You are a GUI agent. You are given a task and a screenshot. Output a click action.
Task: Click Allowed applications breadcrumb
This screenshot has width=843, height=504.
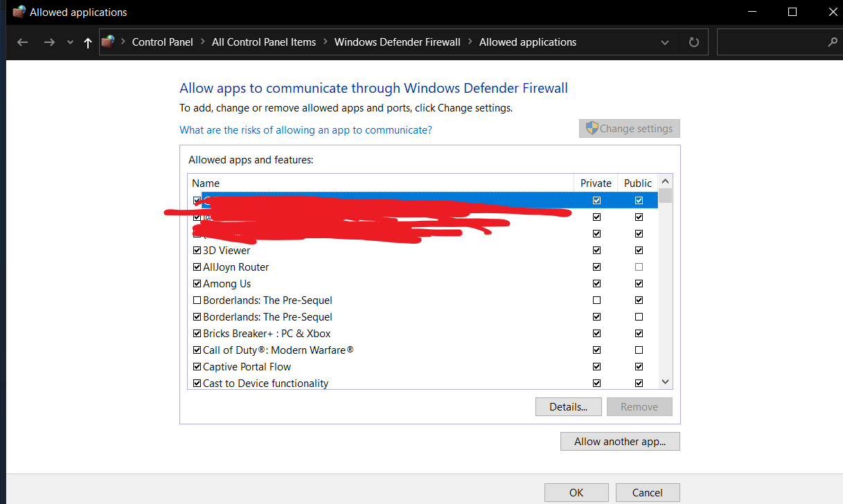coord(528,42)
